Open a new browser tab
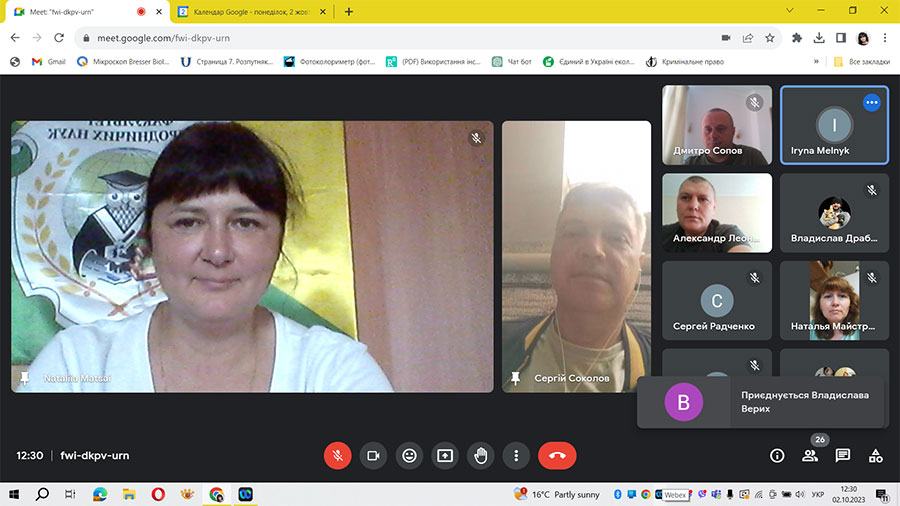900x506 pixels. [348, 11]
